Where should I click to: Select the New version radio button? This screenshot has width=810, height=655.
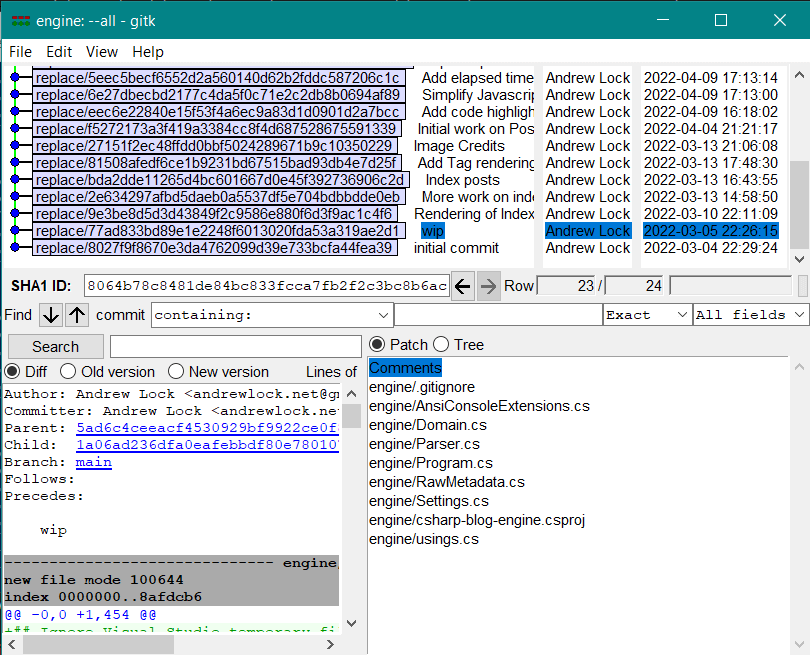pos(176,371)
